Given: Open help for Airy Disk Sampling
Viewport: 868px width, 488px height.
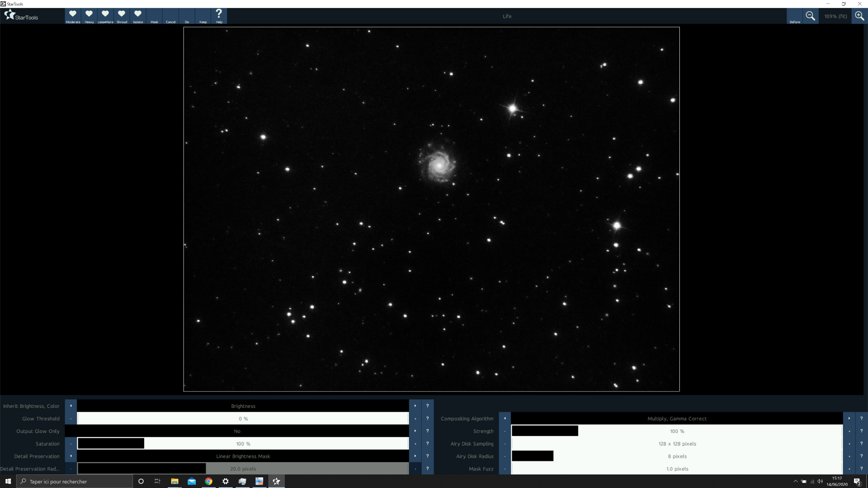Looking at the screenshot, I should [861, 444].
